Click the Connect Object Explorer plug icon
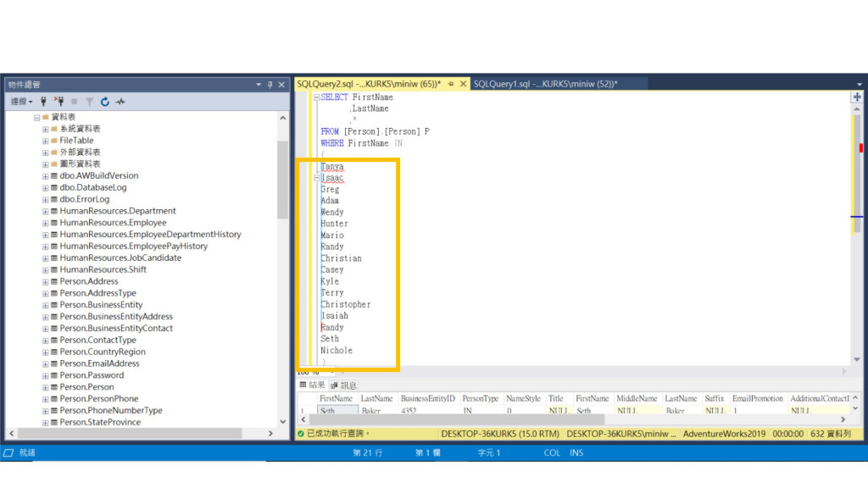 click(x=43, y=102)
